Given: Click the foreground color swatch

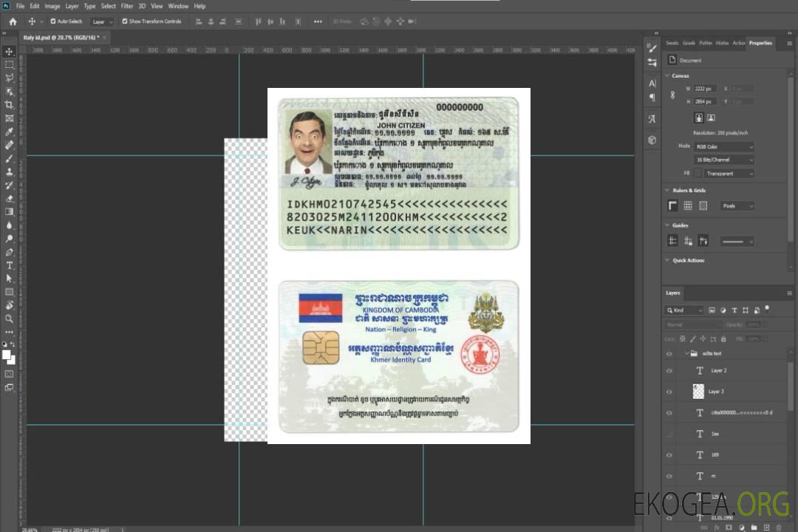Looking at the screenshot, I should (7, 355).
